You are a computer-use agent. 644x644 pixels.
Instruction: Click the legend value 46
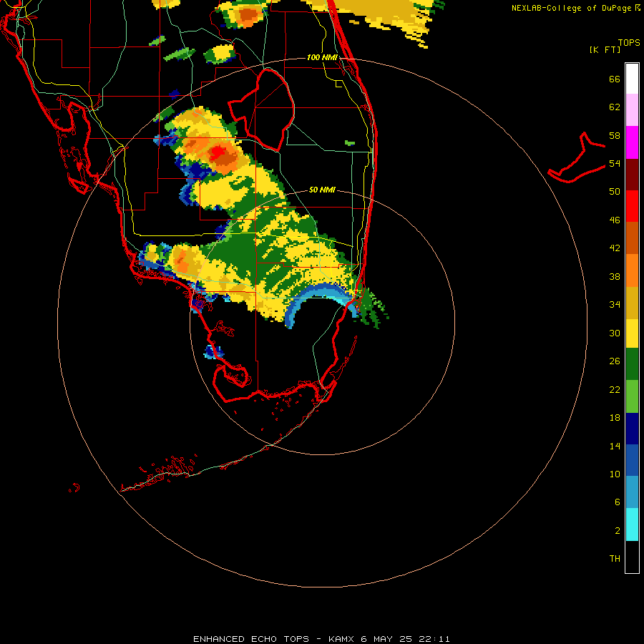pos(615,220)
